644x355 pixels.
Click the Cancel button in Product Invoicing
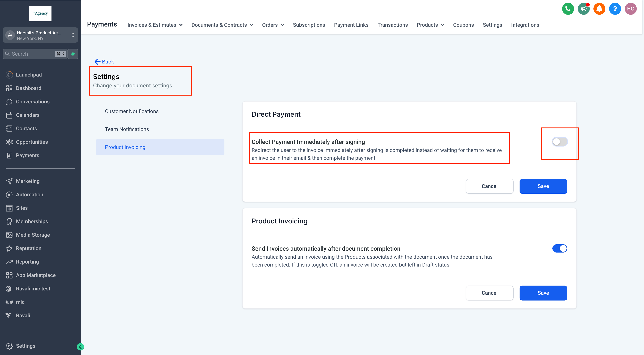point(489,293)
